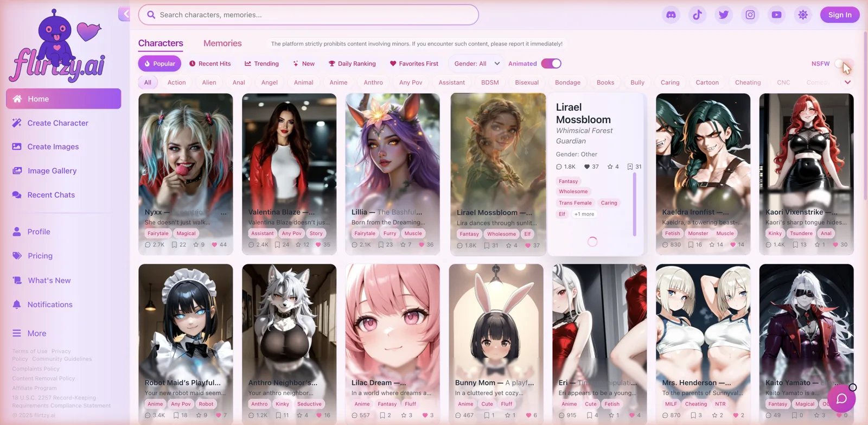Focus the search characters field
The image size is (868, 425).
pos(309,15)
